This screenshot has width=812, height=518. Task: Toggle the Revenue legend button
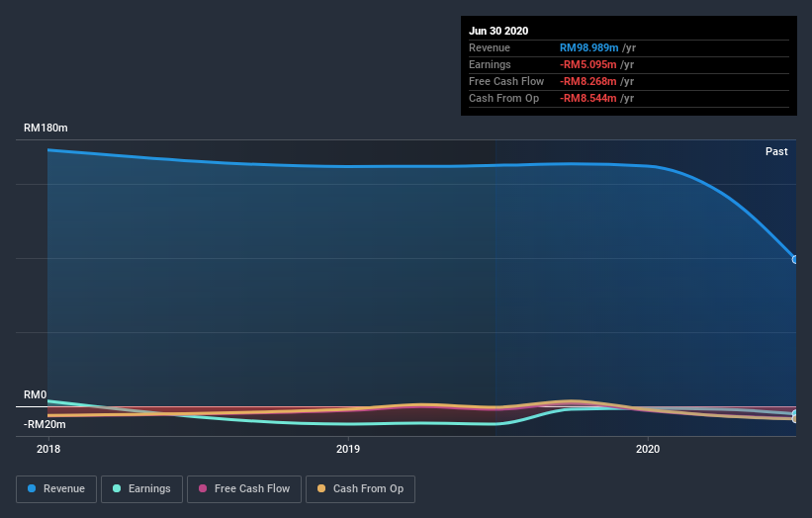[x=56, y=489]
